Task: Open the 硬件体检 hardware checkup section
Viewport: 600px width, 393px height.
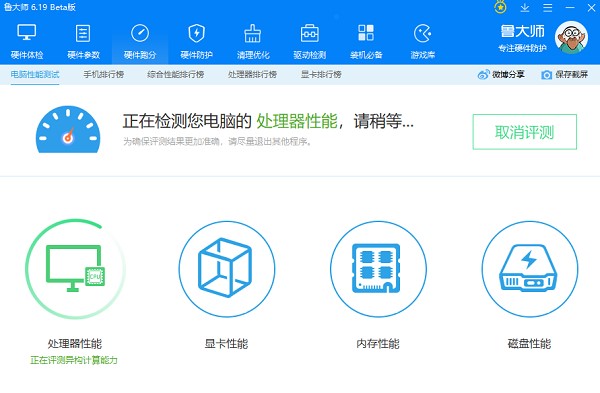Action: click(x=27, y=42)
